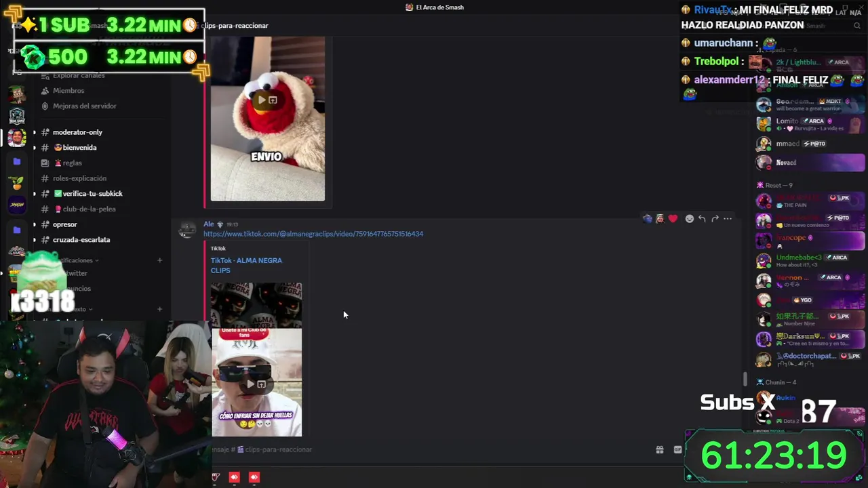868x488 pixels.
Task: Click the second red taskbar icon
Action: click(234, 477)
